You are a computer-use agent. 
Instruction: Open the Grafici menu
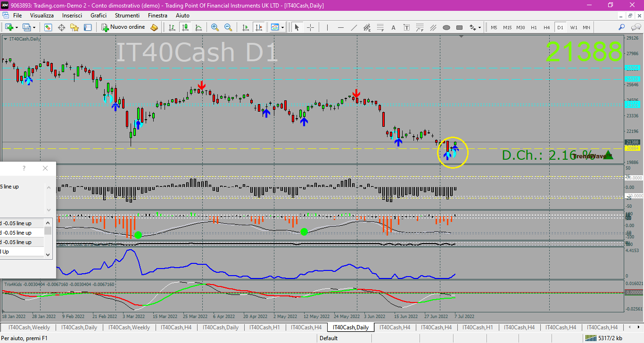tap(99, 16)
